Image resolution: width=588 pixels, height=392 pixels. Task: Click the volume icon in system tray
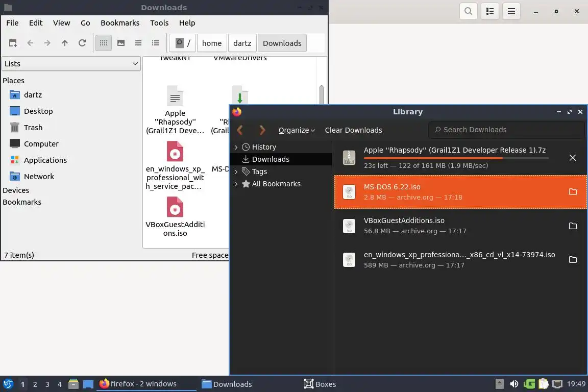pyautogui.click(x=514, y=384)
